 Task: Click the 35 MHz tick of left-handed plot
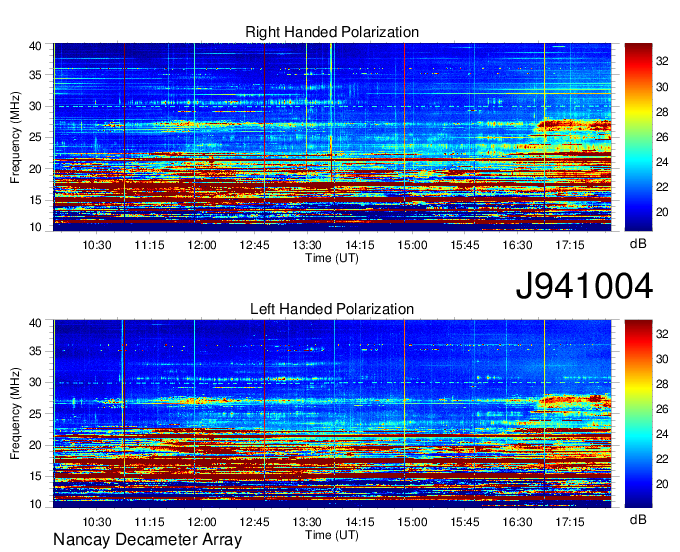point(35,351)
